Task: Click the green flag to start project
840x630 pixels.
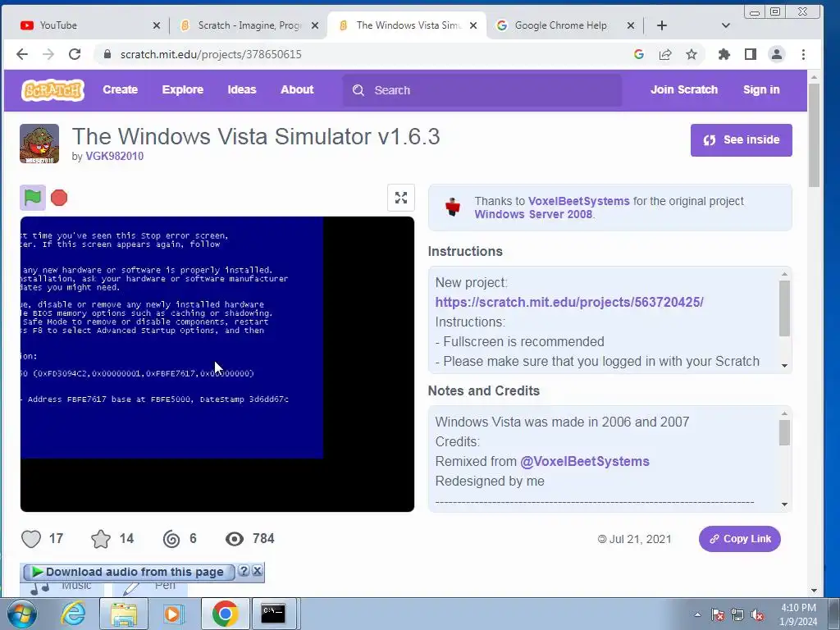Action: 33,198
